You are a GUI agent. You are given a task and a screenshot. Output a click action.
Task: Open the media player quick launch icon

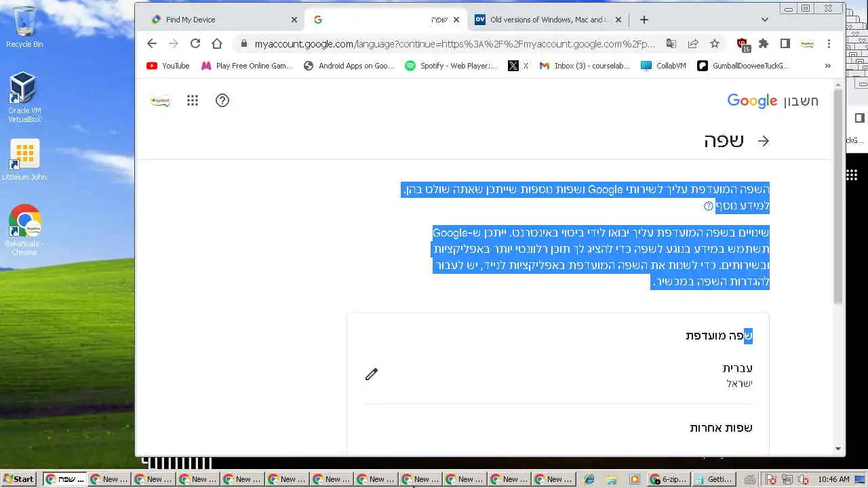[x=634, y=479]
